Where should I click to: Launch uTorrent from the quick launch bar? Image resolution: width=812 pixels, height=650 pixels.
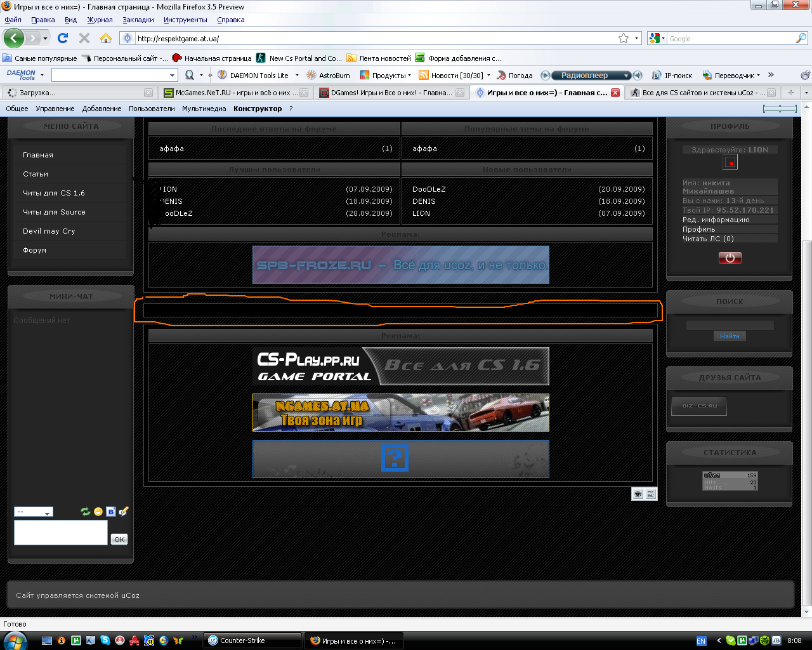pyautogui.click(x=75, y=640)
